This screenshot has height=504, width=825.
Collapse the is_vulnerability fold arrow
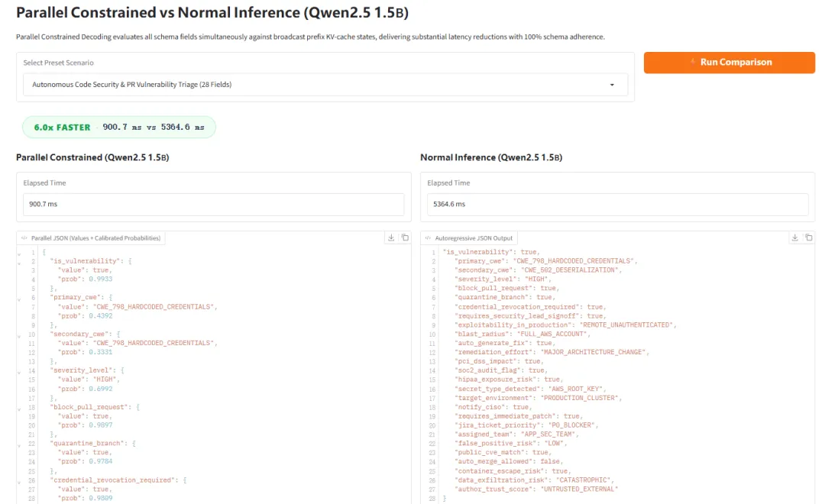[19, 263]
